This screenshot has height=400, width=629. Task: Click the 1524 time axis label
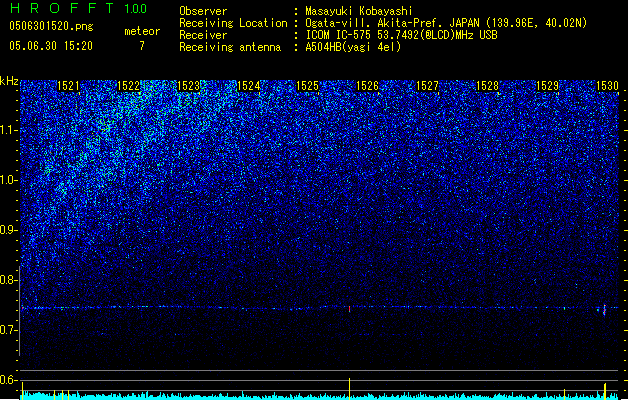click(x=248, y=86)
